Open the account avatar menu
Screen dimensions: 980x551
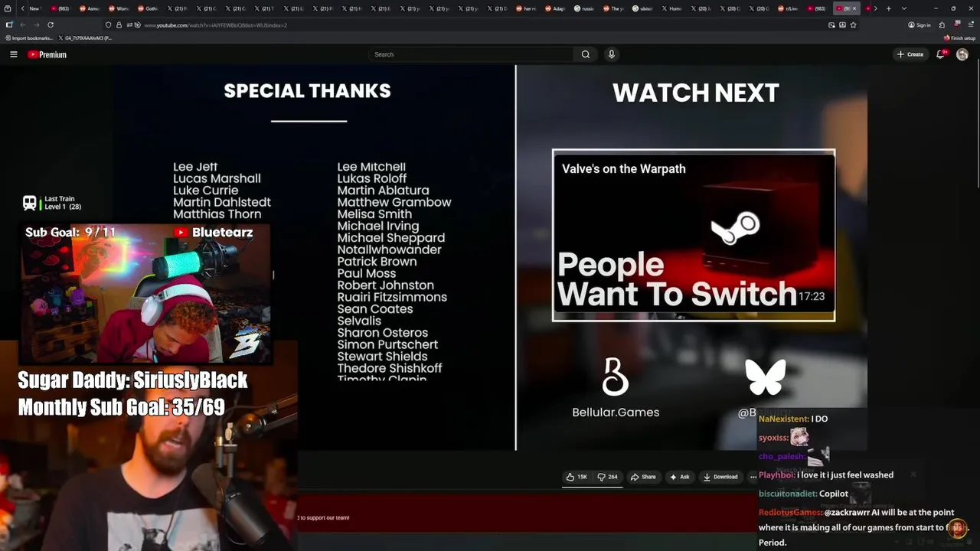pos(962,54)
